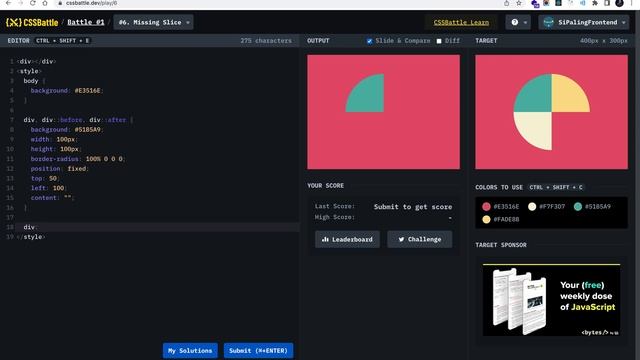Open the Battle #1 link
640x360 pixels.
[86, 22]
